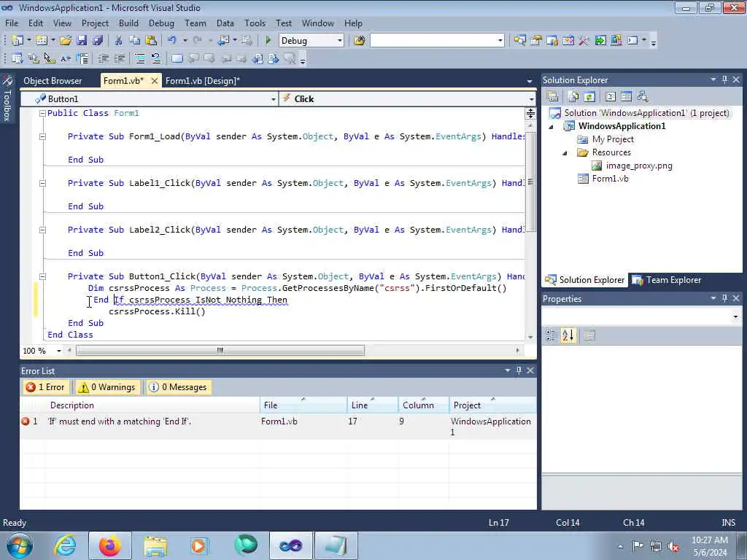Toggle a bookmark on the current line
The height and width of the screenshot is (560, 747).
[x=177, y=58]
